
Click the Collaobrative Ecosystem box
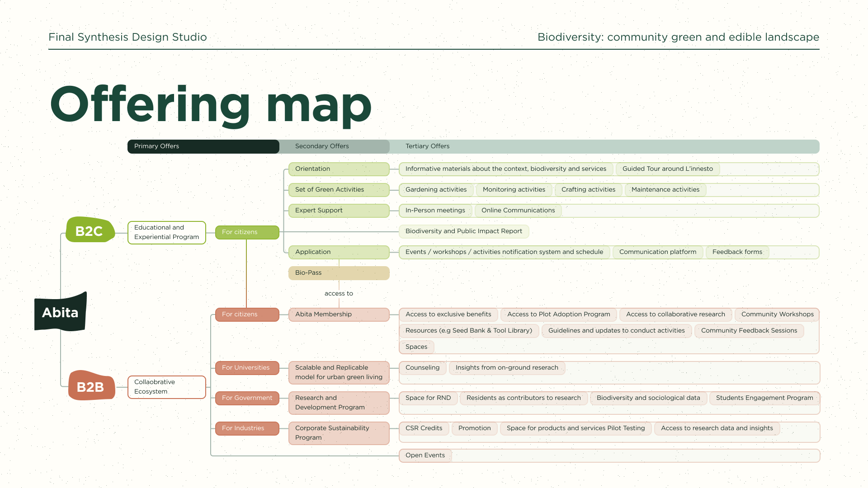167,387
